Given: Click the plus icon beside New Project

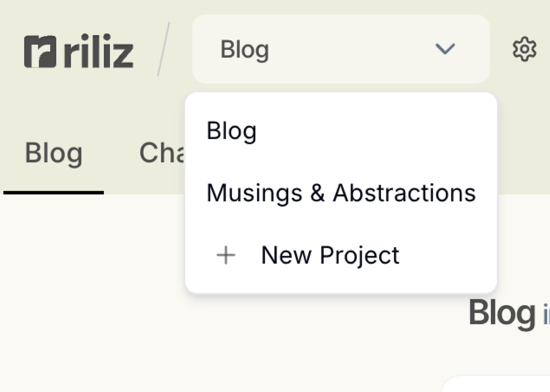Looking at the screenshot, I should tap(226, 255).
